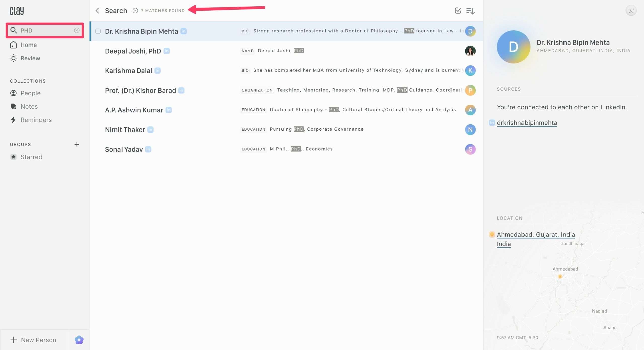Click the Reminders lightning icon
644x350 pixels.
coord(13,120)
